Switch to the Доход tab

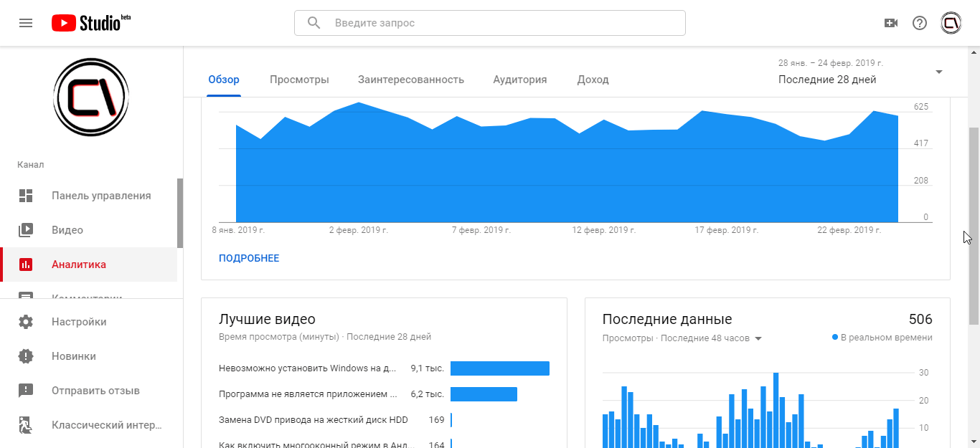click(x=593, y=80)
